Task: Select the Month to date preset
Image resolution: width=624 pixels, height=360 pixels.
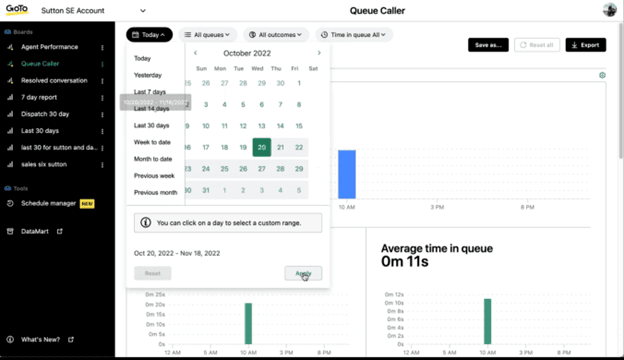Action: [x=153, y=159]
